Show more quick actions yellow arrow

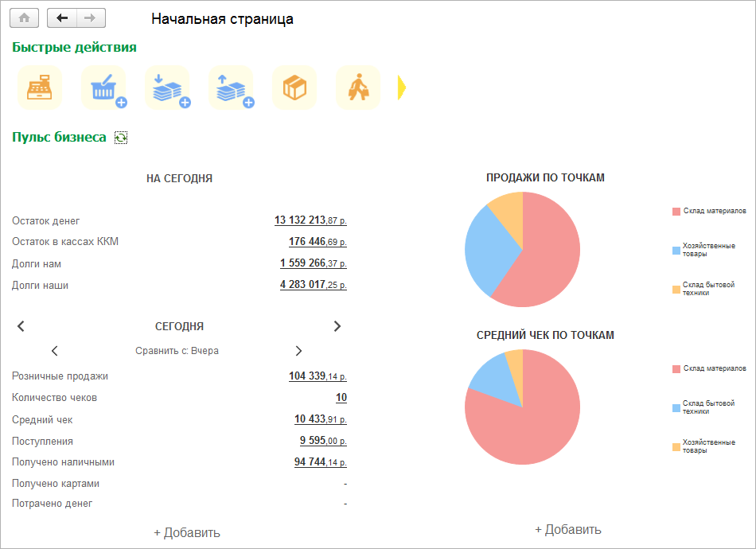[402, 88]
